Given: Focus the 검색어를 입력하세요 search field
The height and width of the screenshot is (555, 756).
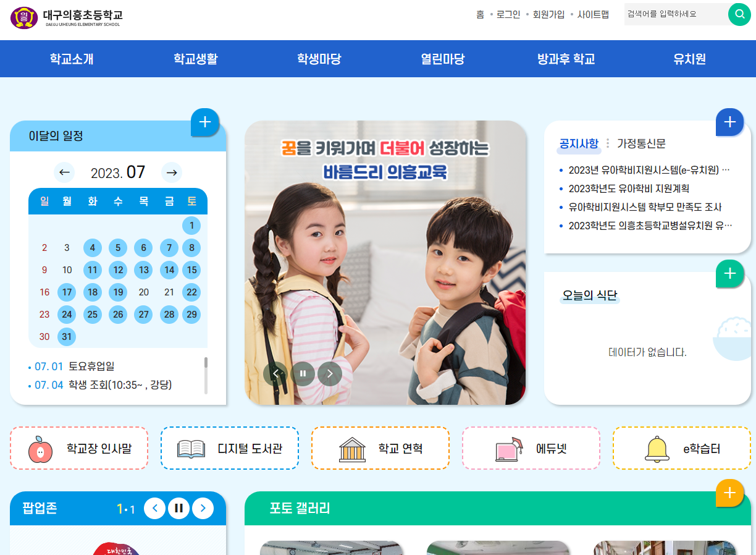Looking at the screenshot, I should click(676, 14).
